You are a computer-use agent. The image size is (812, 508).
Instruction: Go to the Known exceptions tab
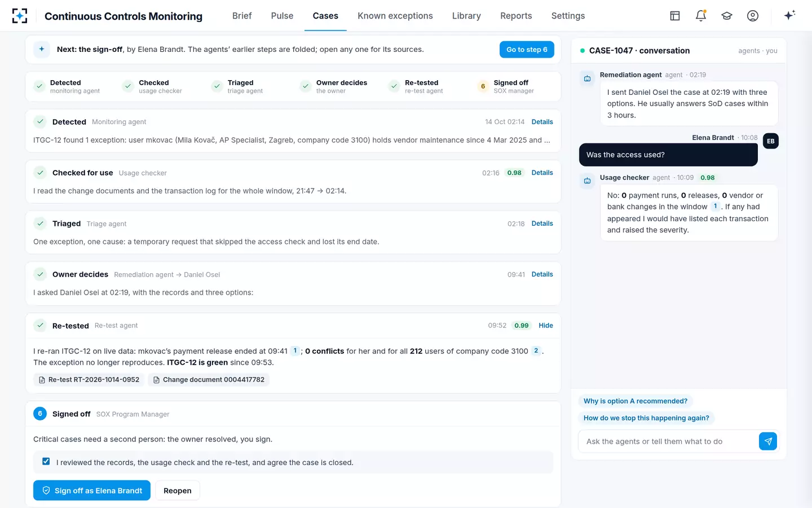point(395,16)
